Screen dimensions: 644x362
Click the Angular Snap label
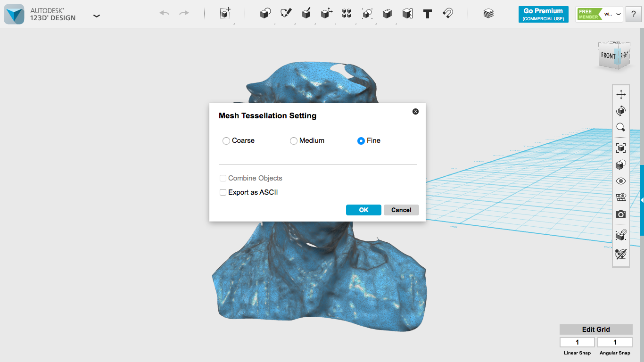(615, 353)
